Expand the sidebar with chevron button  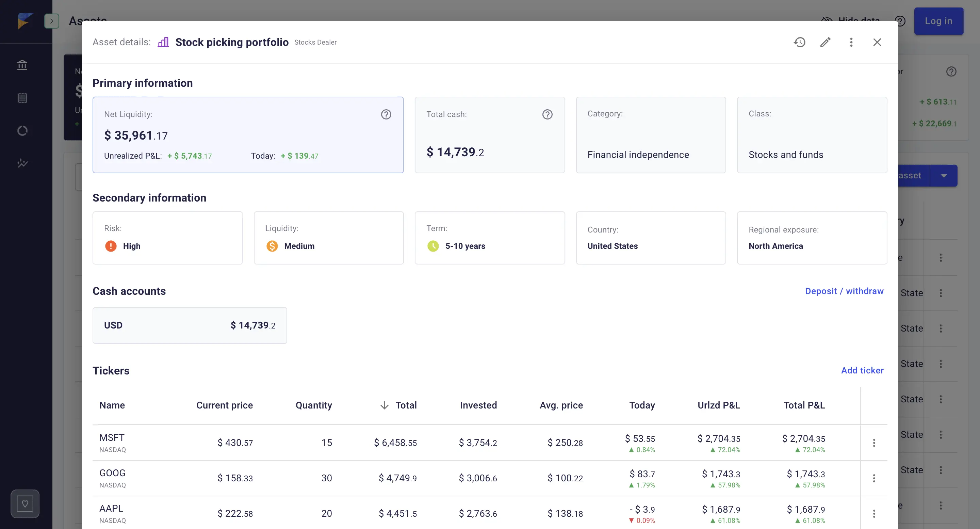point(51,21)
